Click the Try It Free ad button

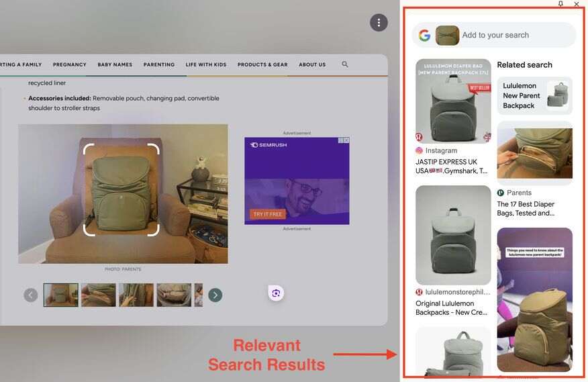[267, 214]
